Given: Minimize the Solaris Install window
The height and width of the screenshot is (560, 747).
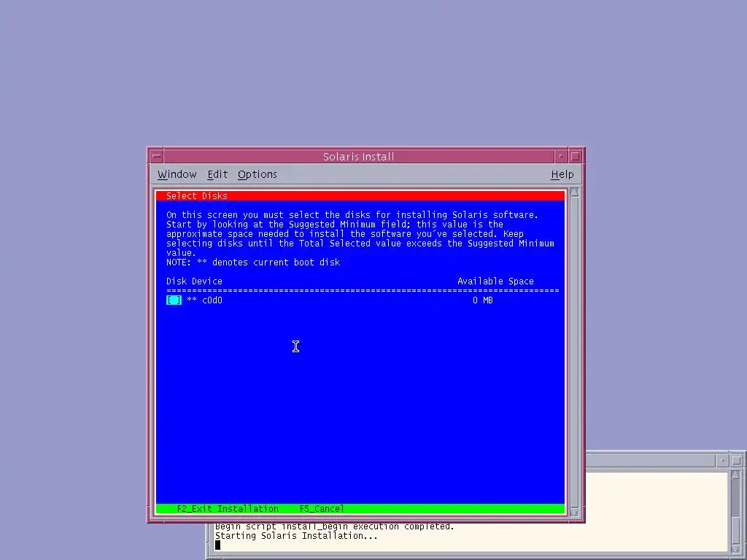Looking at the screenshot, I should click(561, 156).
